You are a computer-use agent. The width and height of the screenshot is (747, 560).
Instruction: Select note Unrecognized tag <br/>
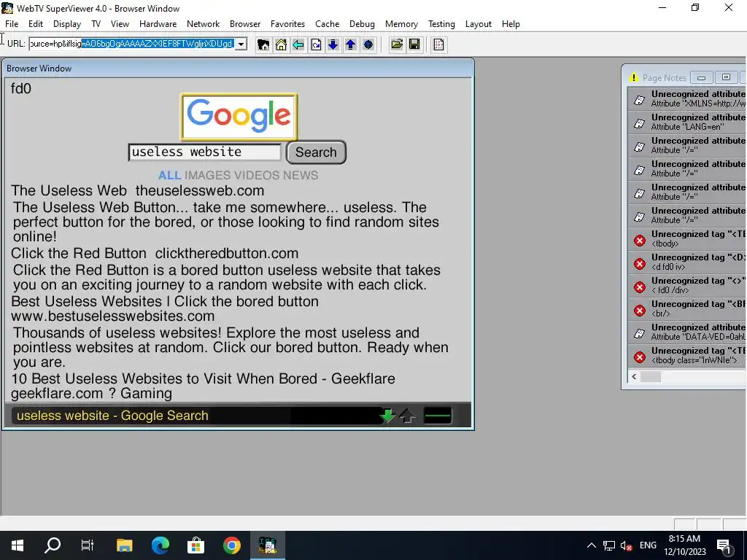(687, 308)
